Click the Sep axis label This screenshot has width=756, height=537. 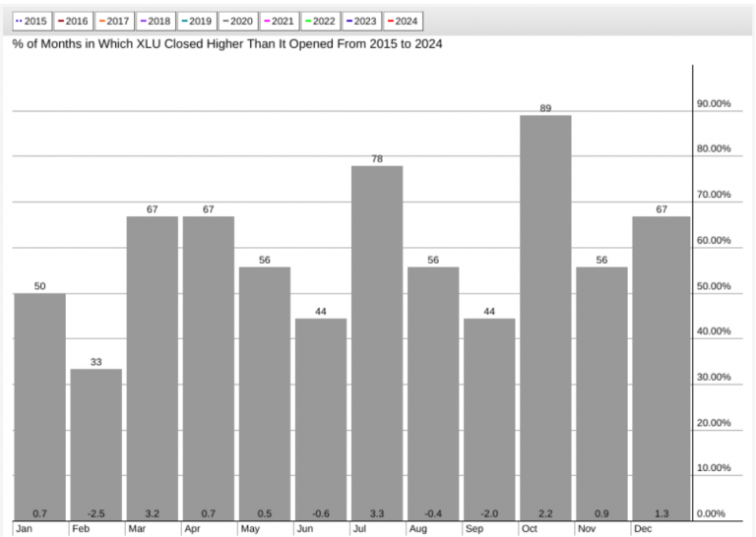[474, 529]
